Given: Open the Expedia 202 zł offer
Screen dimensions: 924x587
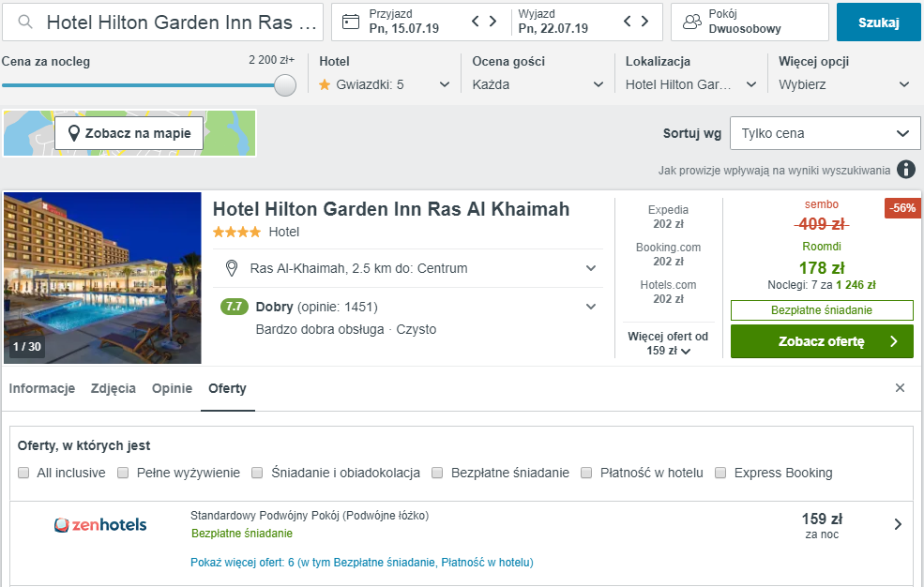Looking at the screenshot, I should pos(668,217).
